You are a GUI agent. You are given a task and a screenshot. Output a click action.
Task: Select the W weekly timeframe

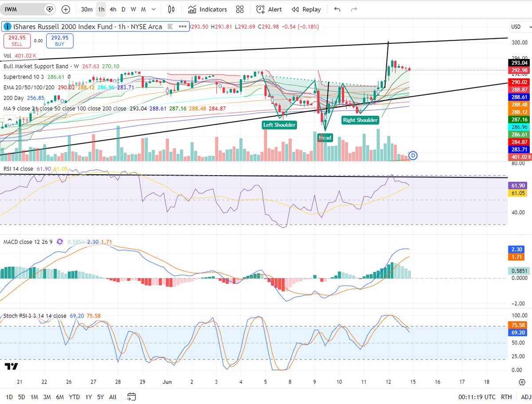(133, 9)
